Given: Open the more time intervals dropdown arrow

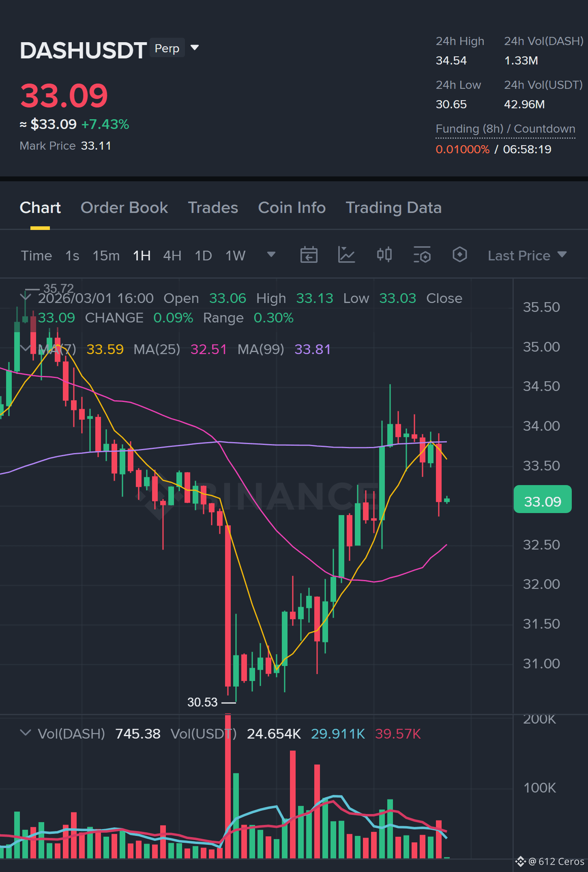Looking at the screenshot, I should pos(271,255).
